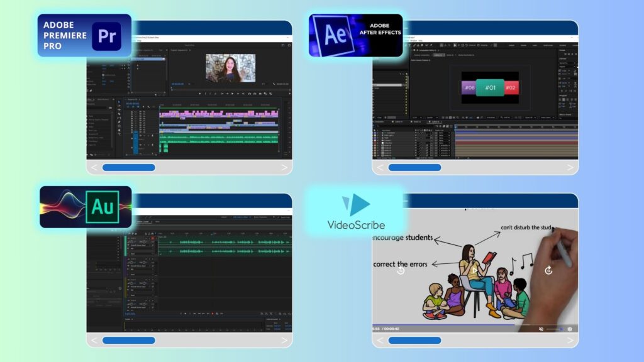Click the Adobe After Effects logo badge
The image size is (644, 362).
pos(356,35)
